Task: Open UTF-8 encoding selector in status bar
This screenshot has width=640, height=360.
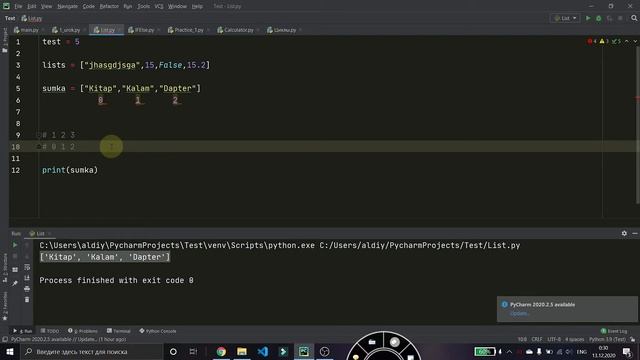Action: [x=554, y=339]
